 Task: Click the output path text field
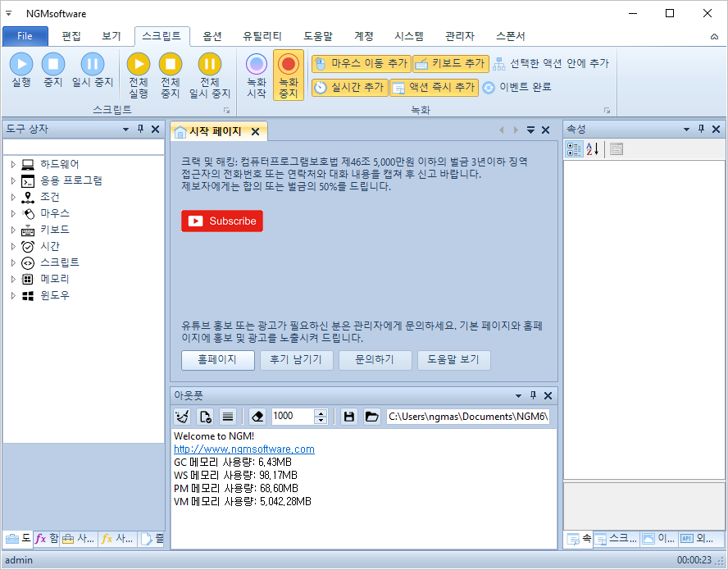pyautogui.click(x=470, y=417)
